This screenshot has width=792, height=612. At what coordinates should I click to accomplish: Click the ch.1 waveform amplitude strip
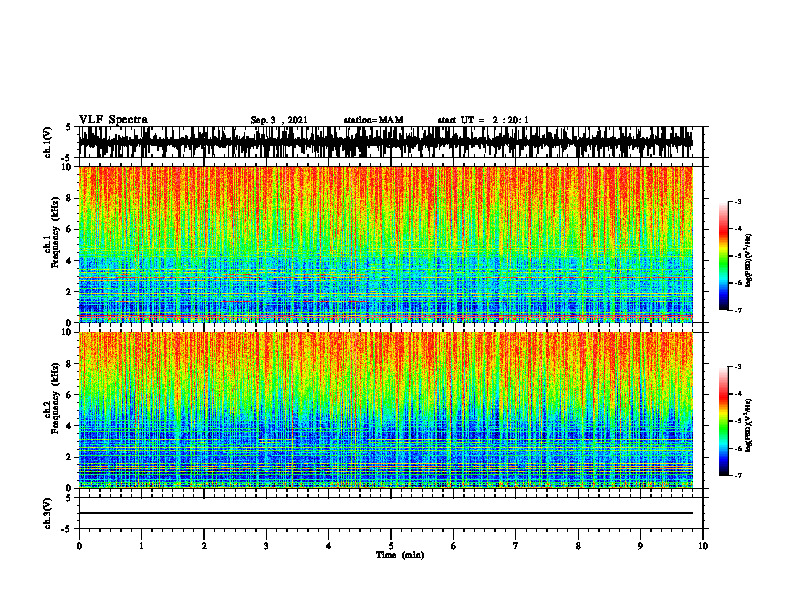385,142
